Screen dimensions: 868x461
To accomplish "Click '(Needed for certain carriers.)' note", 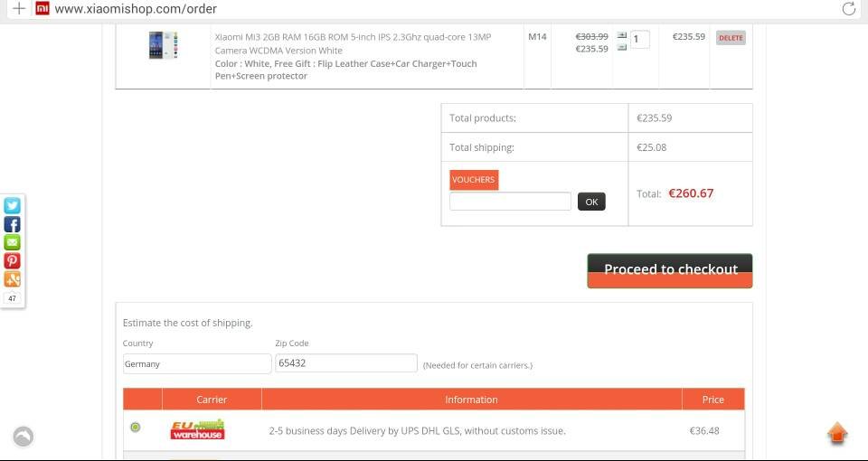I will [x=477, y=365].
